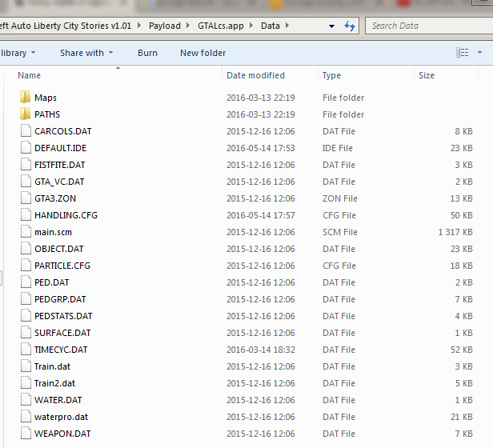Expand the Share with menu

(x=86, y=53)
